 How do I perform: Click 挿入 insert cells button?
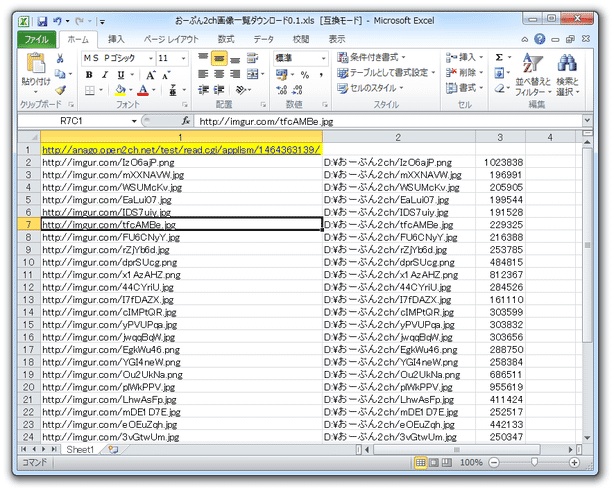pos(464,58)
